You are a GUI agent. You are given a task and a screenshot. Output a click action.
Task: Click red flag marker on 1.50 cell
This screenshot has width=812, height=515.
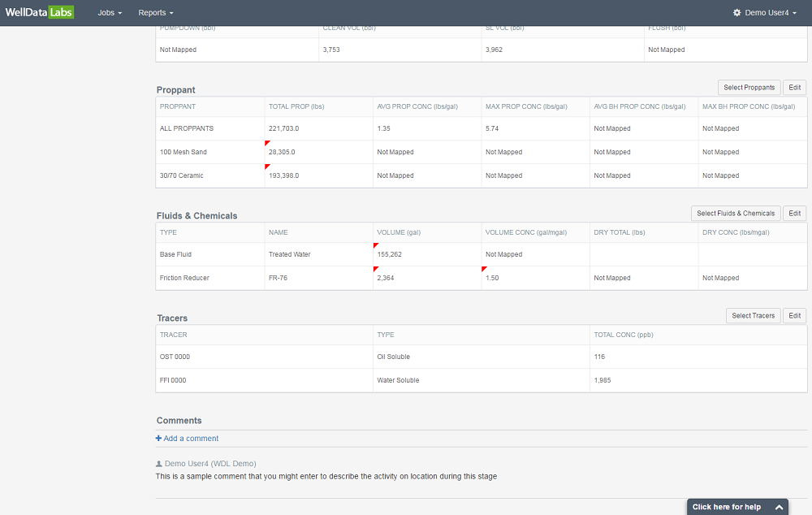click(484, 269)
